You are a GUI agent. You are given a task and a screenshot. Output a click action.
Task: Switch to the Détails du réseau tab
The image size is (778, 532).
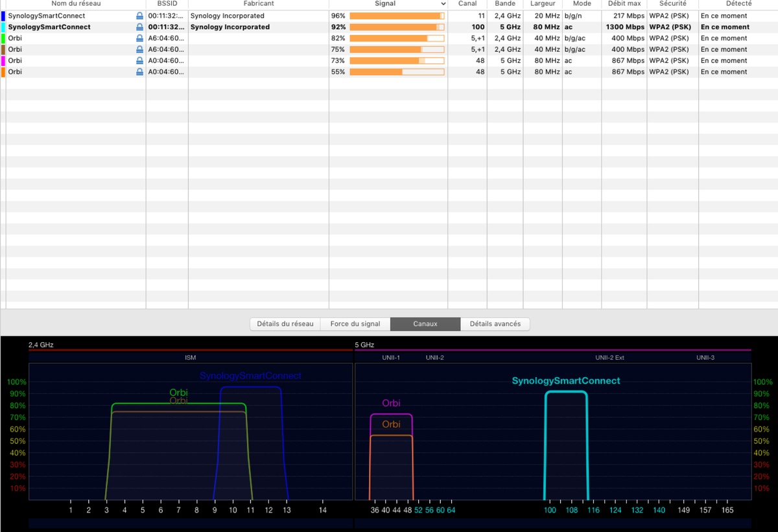(285, 324)
